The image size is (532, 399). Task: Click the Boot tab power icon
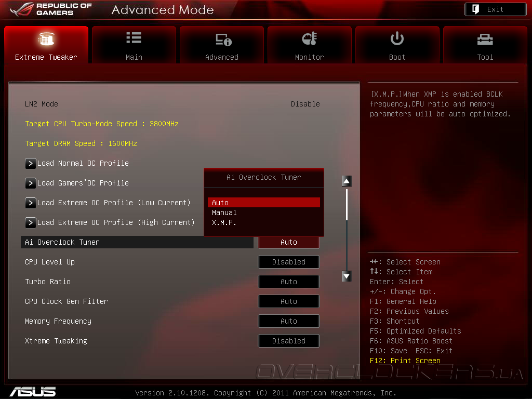pos(397,38)
